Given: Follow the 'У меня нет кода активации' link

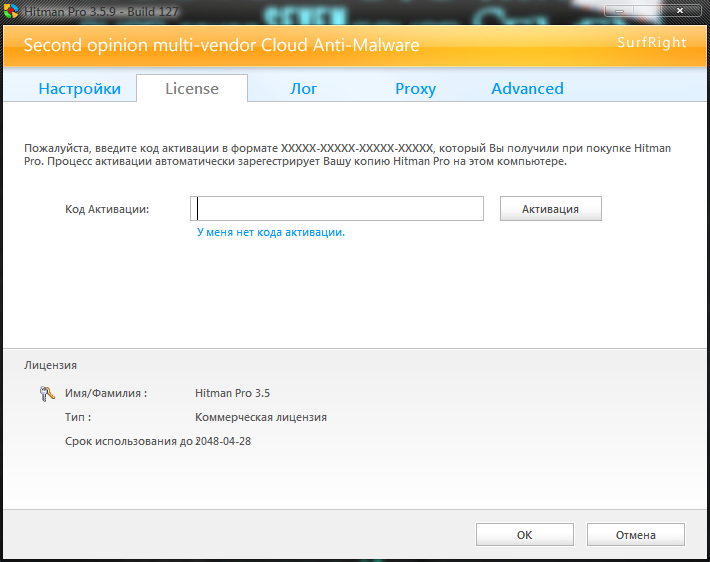Looking at the screenshot, I should click(x=271, y=232).
